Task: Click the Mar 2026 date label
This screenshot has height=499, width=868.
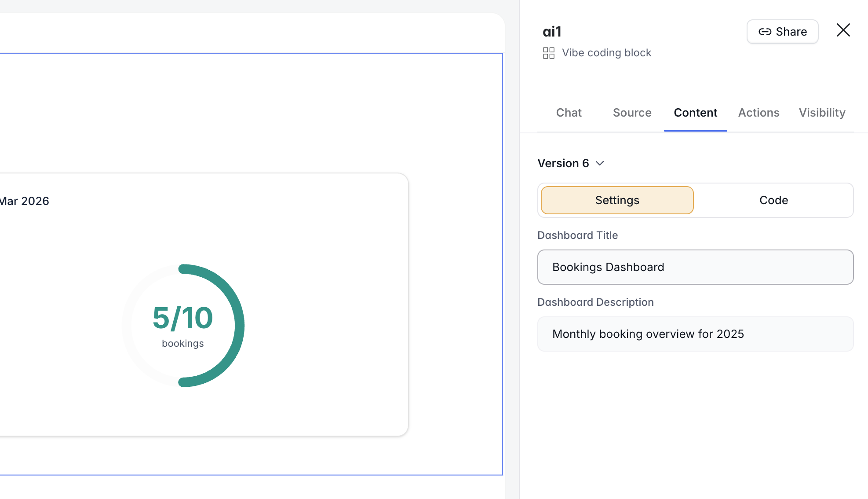Action: (25, 201)
